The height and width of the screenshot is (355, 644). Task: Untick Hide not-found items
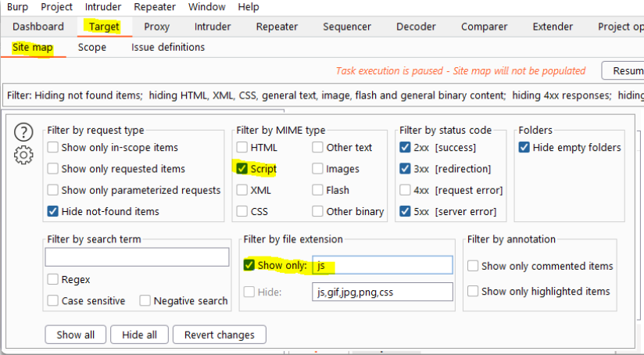[52, 211]
